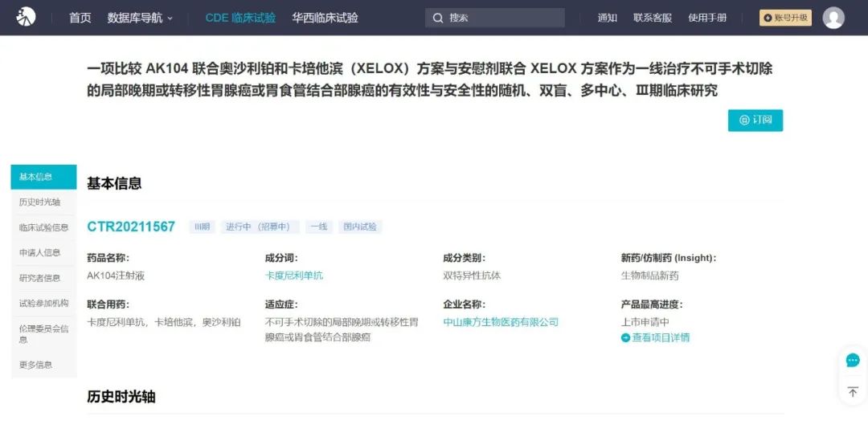Click the 搜索 search field

tap(495, 18)
